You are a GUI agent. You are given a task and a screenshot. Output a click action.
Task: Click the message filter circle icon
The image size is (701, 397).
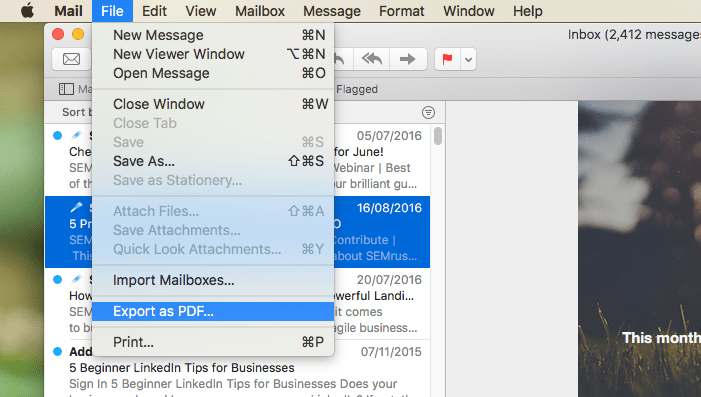click(428, 112)
